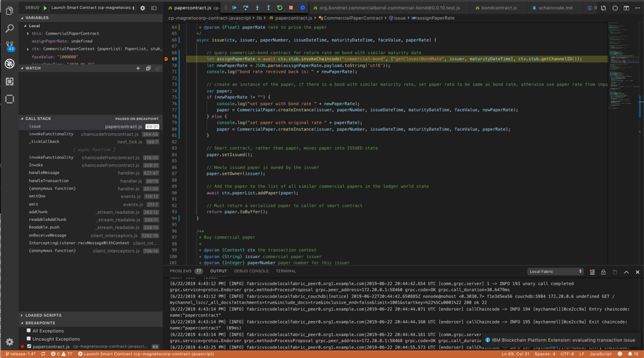Open the Search view in activity bar
Viewport: 644px width, 358px height.
pos(9,28)
